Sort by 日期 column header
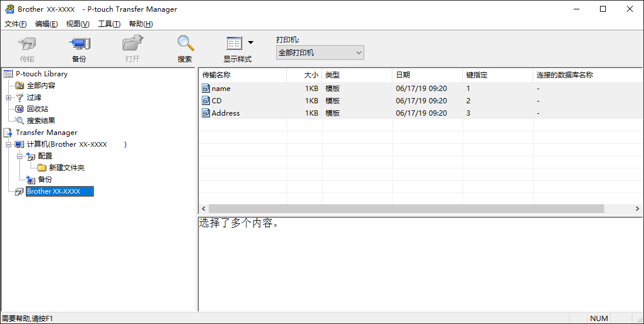The width and height of the screenshot is (644, 324). click(428, 75)
